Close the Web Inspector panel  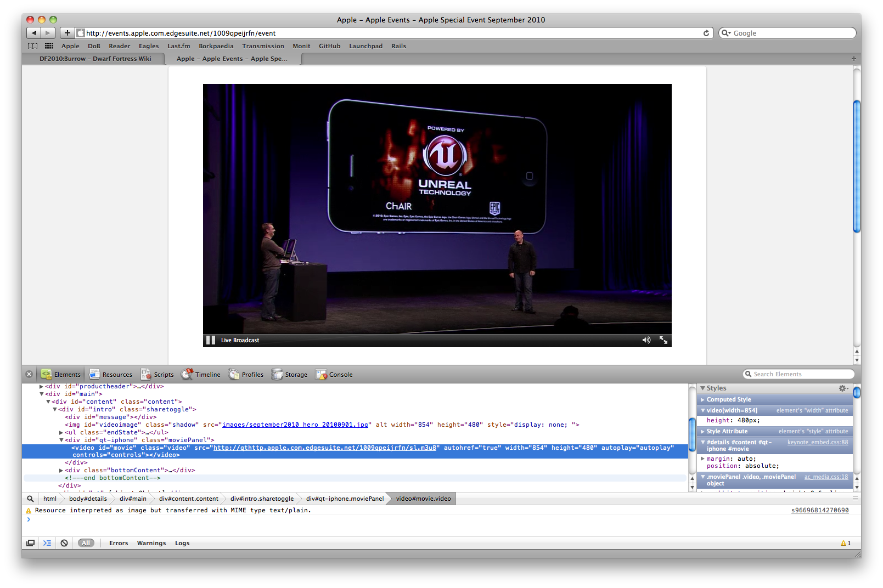point(29,374)
